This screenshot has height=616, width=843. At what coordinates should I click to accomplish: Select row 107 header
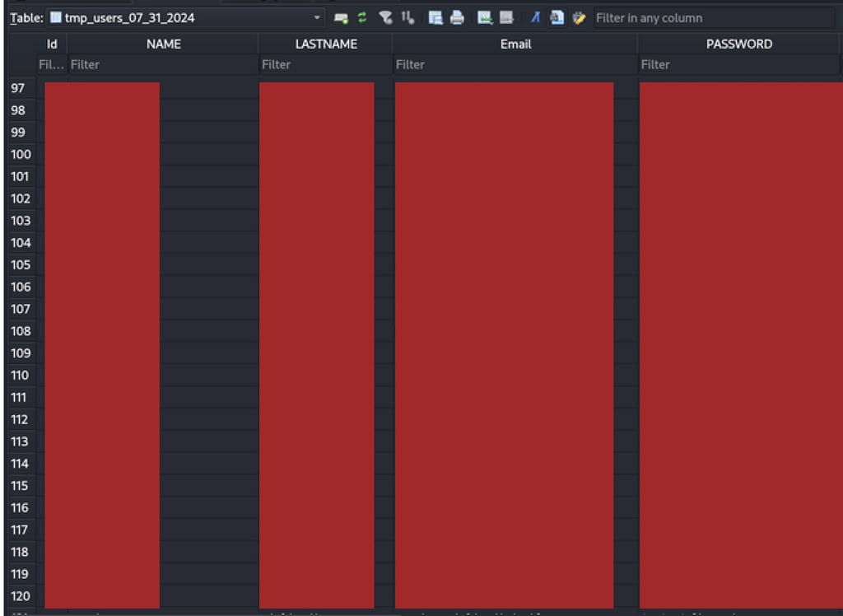coord(21,309)
